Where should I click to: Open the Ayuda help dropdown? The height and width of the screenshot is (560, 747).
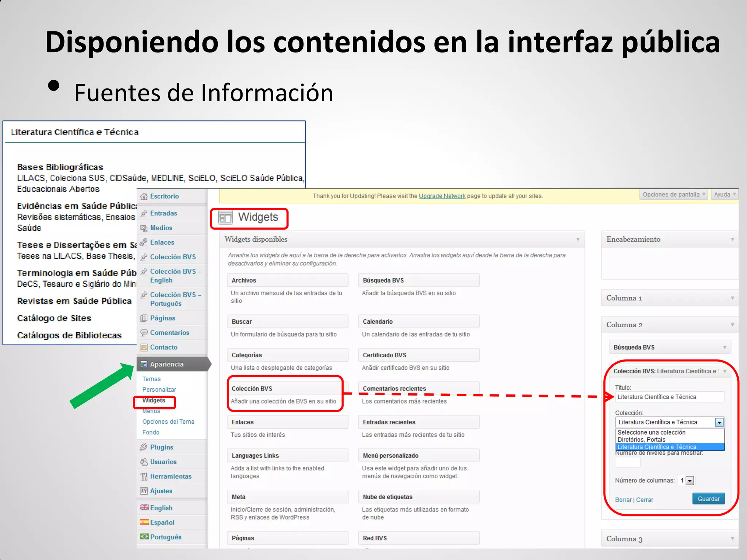point(725,195)
